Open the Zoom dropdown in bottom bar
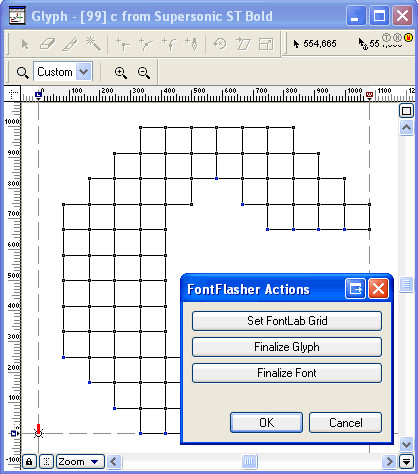Viewport: 418px width, 474px height. pos(80,462)
